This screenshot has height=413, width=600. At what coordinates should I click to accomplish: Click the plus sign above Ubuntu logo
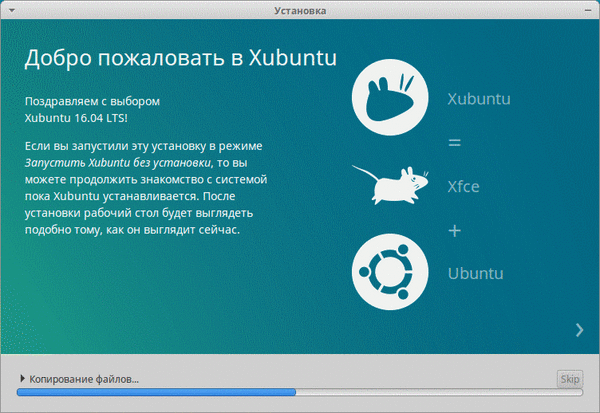point(454,230)
